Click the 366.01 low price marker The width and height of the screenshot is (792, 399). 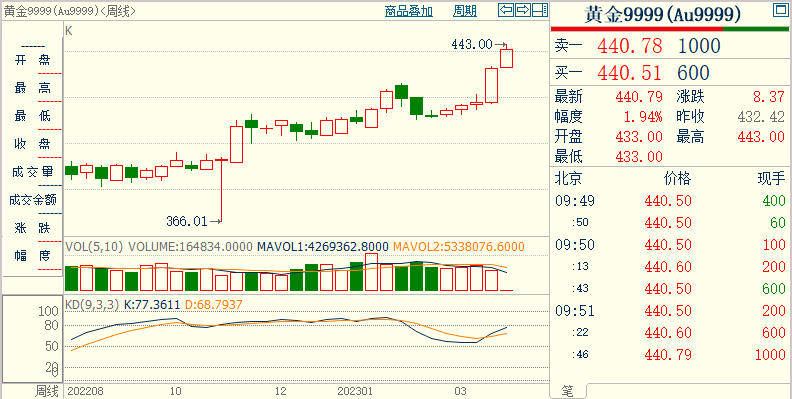[186, 221]
